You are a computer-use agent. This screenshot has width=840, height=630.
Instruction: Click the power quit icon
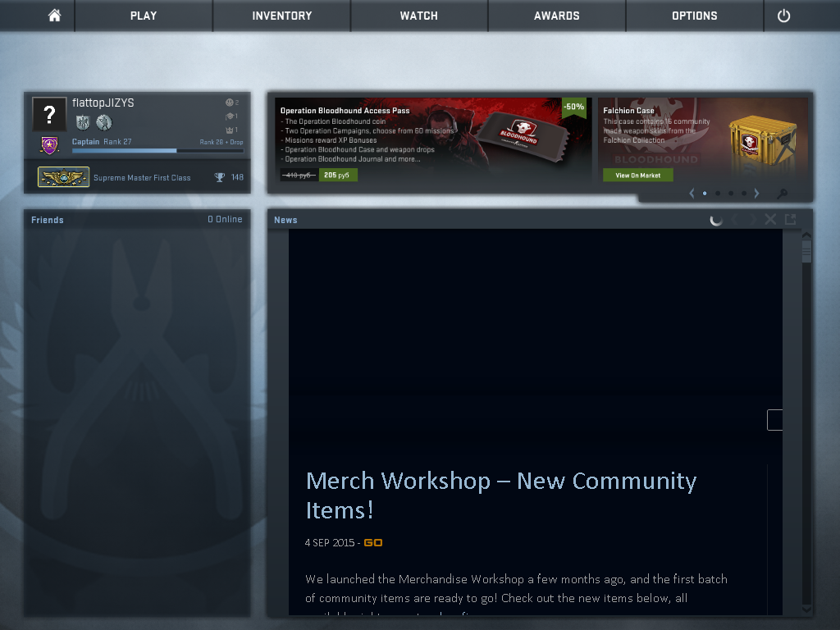coord(783,16)
